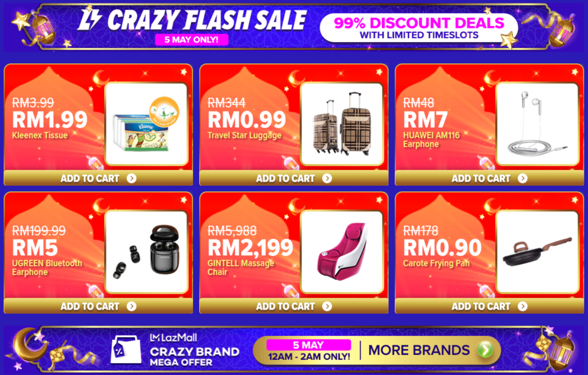Click the LazMall shopping bag discount icon
The image size is (588, 375).
pos(126,349)
